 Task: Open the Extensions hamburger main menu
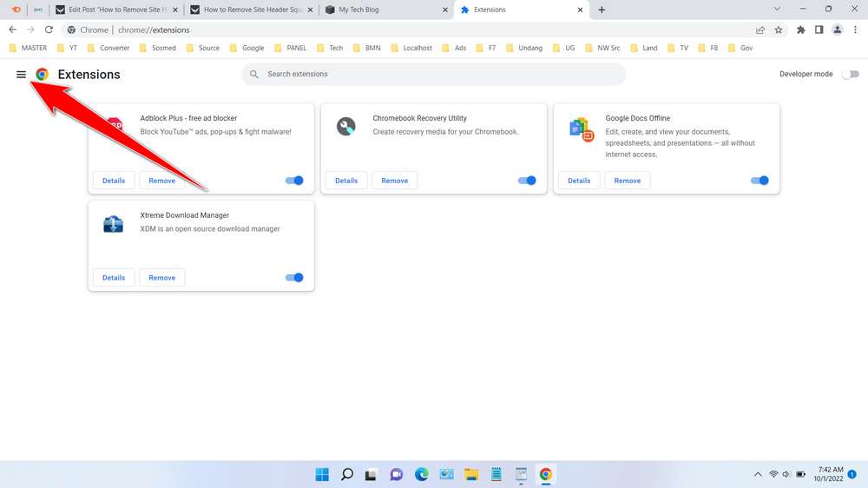pyautogui.click(x=21, y=74)
